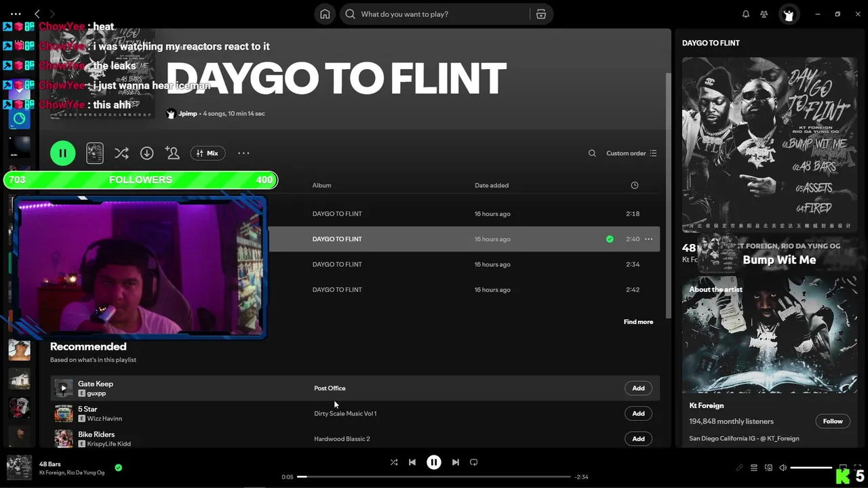This screenshot has width=868, height=488.
Task: Search within the playlist
Action: 592,153
